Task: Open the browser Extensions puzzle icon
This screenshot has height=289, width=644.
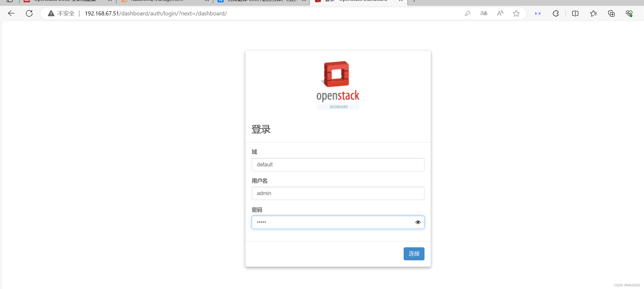Action: tap(556, 13)
